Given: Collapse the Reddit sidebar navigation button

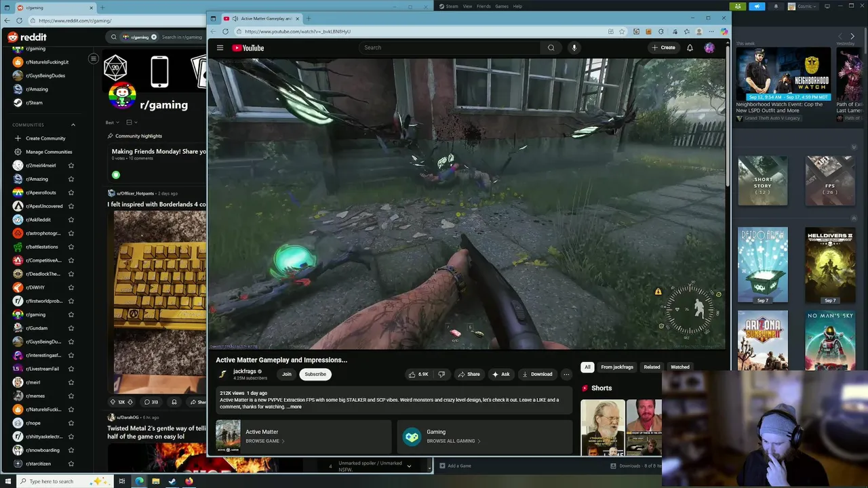Looking at the screenshot, I should [94, 58].
